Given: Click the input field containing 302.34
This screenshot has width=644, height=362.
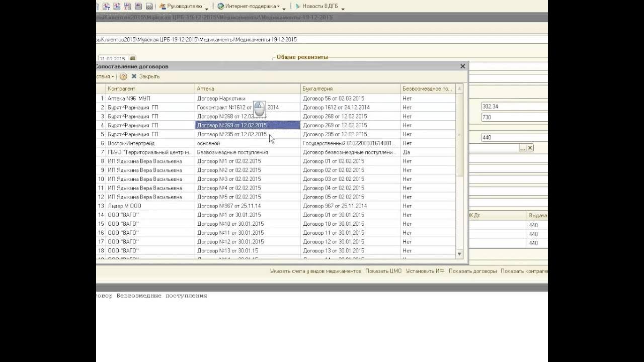Looking at the screenshot, I should tap(514, 107).
